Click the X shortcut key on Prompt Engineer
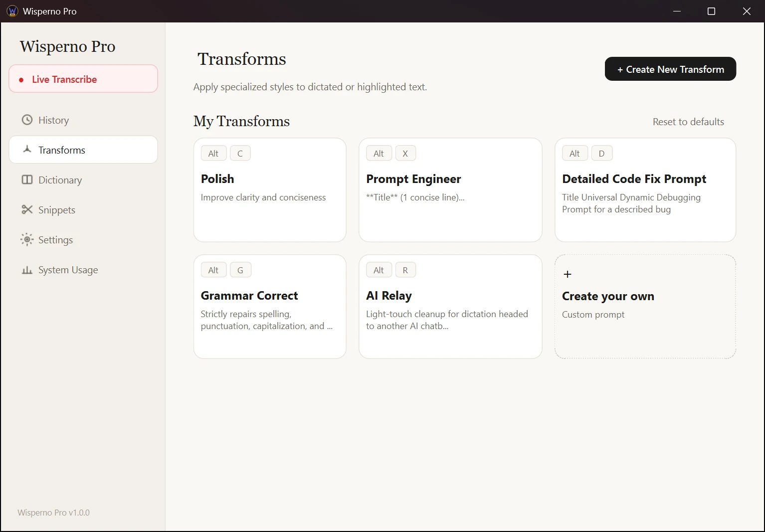Image resolution: width=765 pixels, height=532 pixels. (x=405, y=153)
